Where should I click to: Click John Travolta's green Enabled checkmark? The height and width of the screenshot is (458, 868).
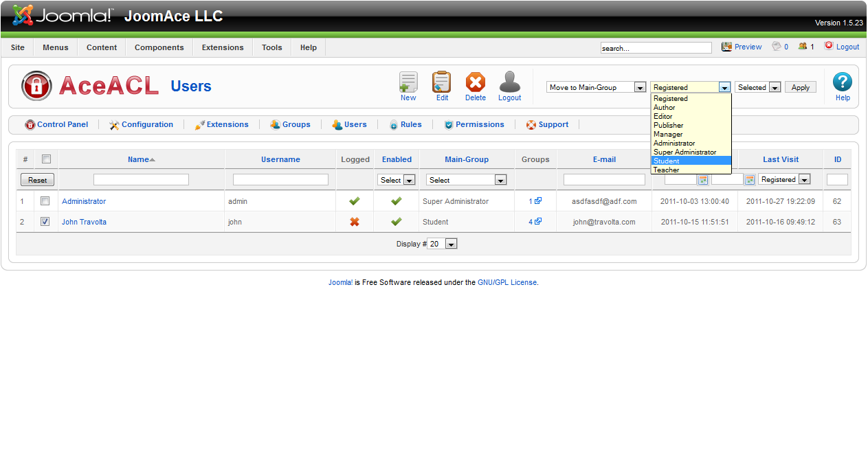[397, 222]
